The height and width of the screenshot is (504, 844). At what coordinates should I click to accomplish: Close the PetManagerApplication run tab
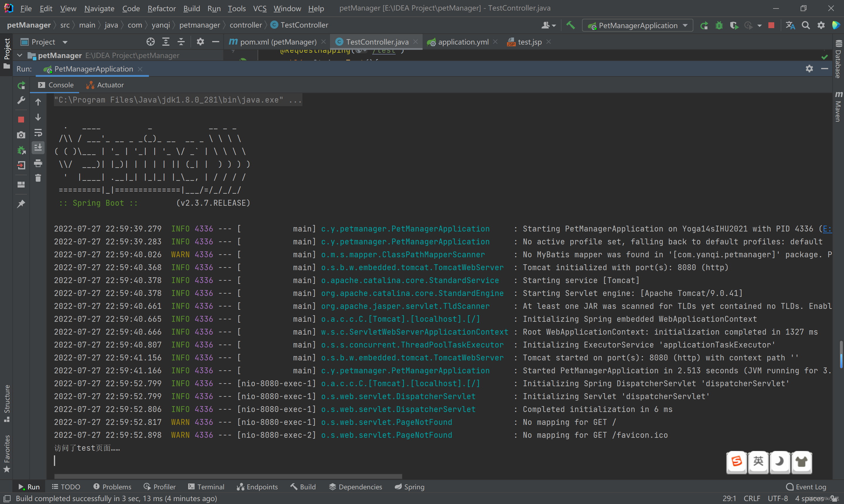tap(140, 69)
